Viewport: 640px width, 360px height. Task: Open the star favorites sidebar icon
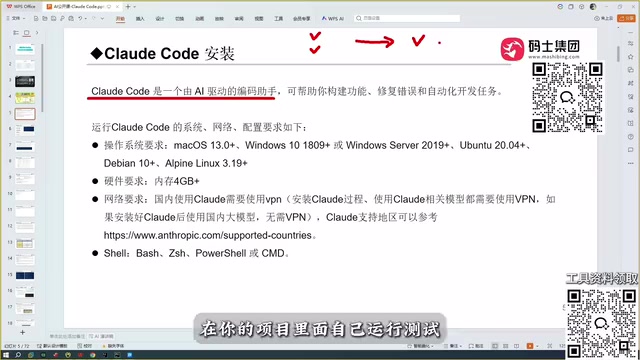tap(631, 57)
